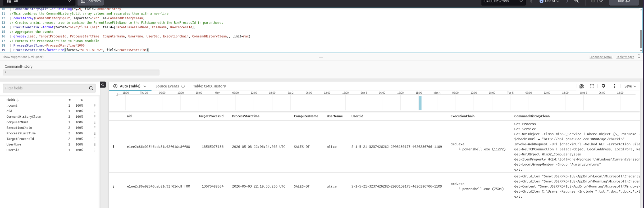Open the Searches tab

[91, 2]
